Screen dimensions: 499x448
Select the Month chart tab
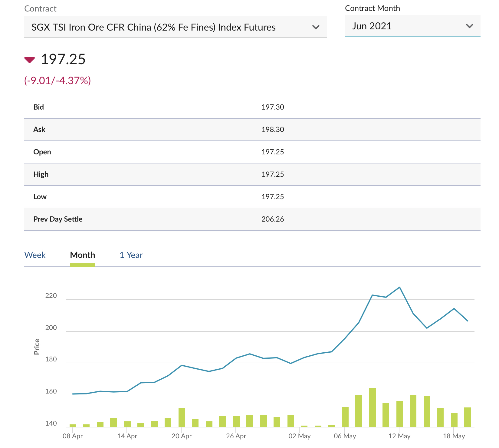point(83,255)
